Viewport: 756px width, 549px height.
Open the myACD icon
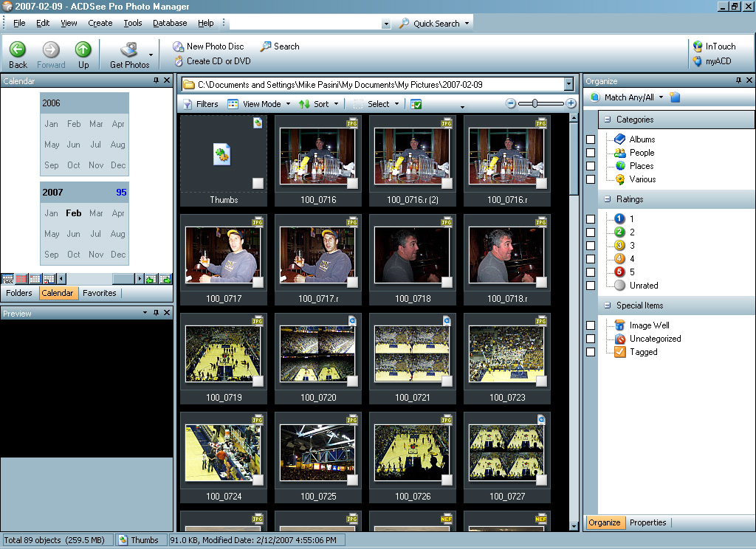698,61
